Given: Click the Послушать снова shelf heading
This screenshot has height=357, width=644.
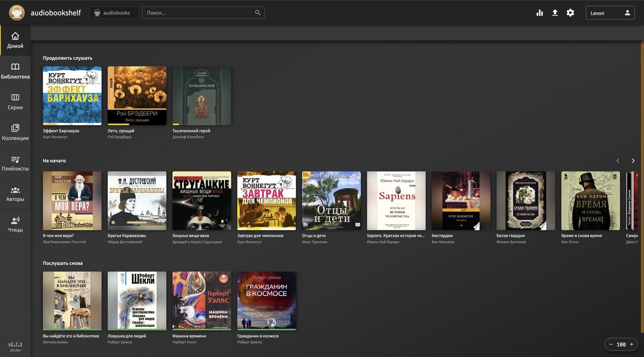Looking at the screenshot, I should [63, 263].
